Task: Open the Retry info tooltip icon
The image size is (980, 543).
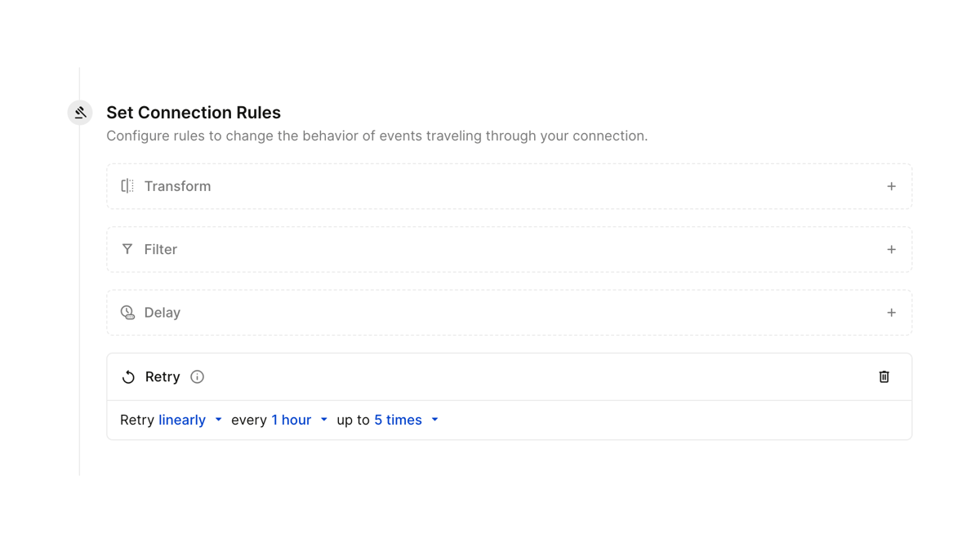Action: pos(196,376)
